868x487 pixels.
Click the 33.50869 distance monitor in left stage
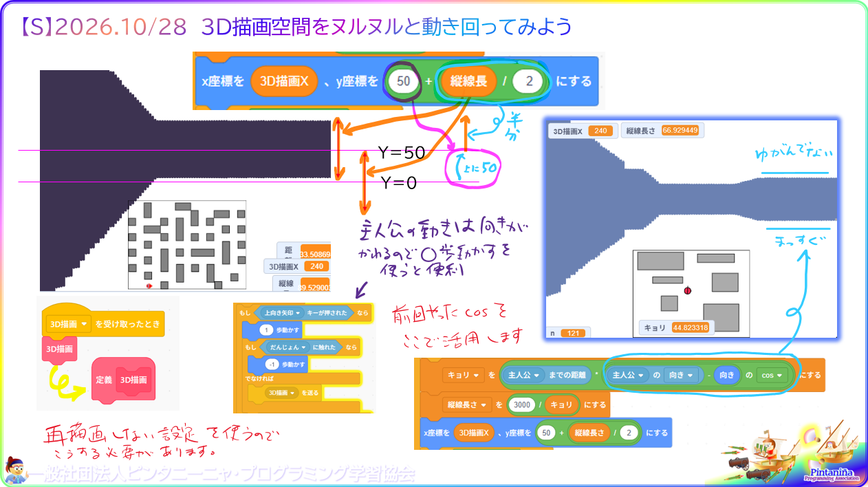pyautogui.click(x=303, y=250)
